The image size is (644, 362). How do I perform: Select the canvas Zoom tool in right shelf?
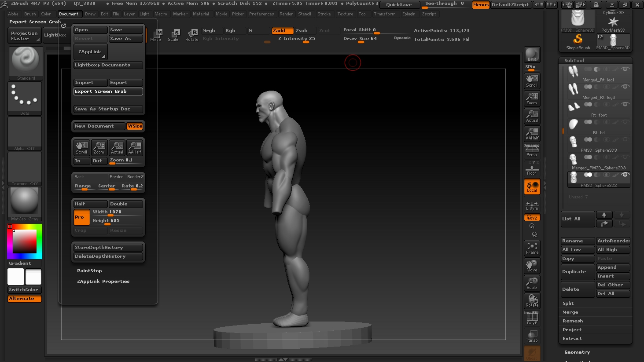click(532, 99)
